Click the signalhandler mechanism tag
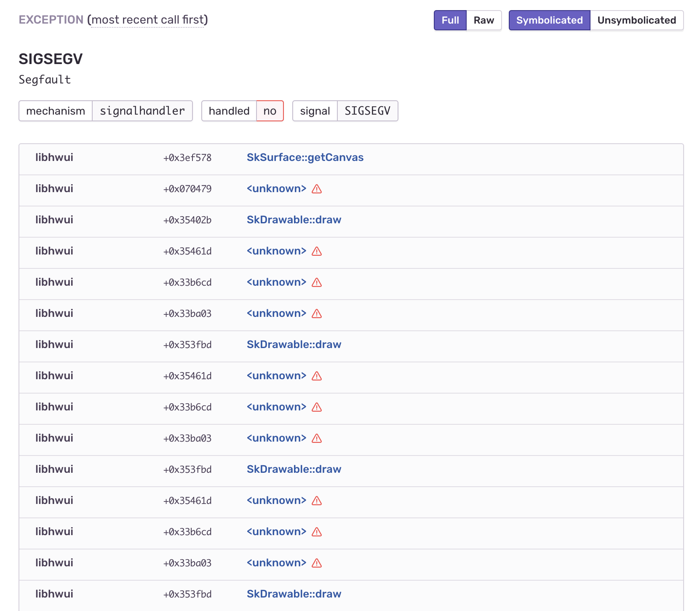The image size is (700, 611). 142,111
